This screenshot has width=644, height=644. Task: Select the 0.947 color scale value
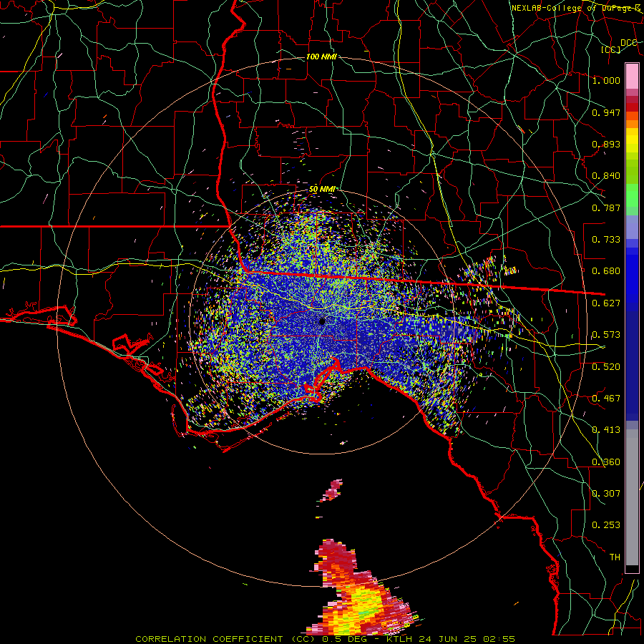point(606,112)
